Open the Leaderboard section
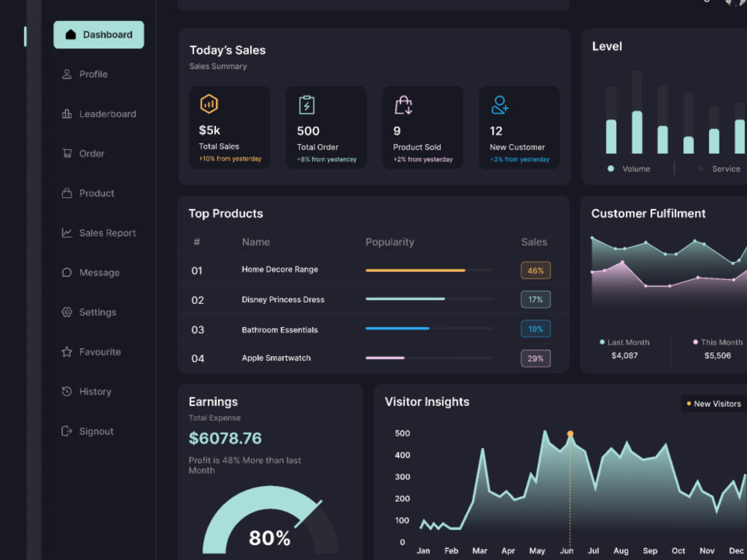747x560 pixels. tap(108, 113)
